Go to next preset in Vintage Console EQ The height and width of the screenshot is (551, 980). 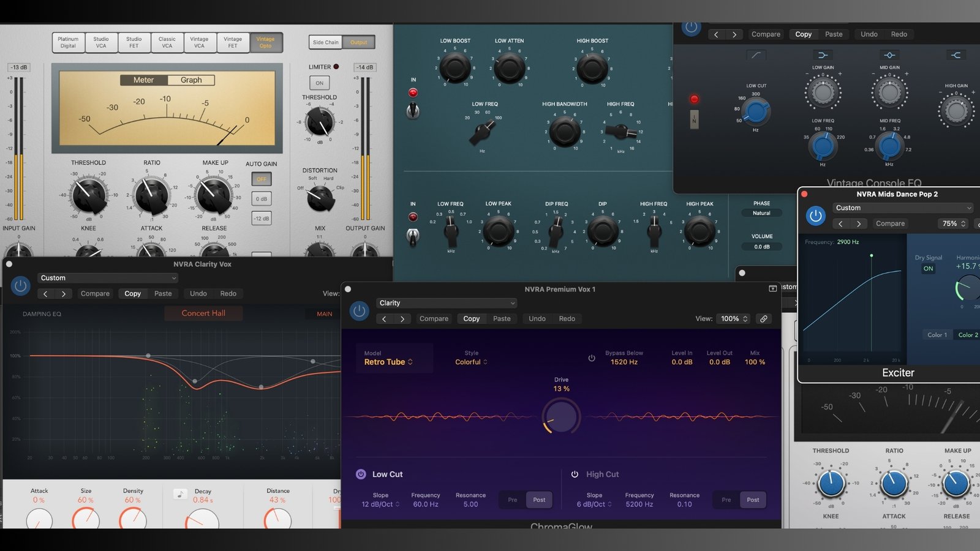734,34
